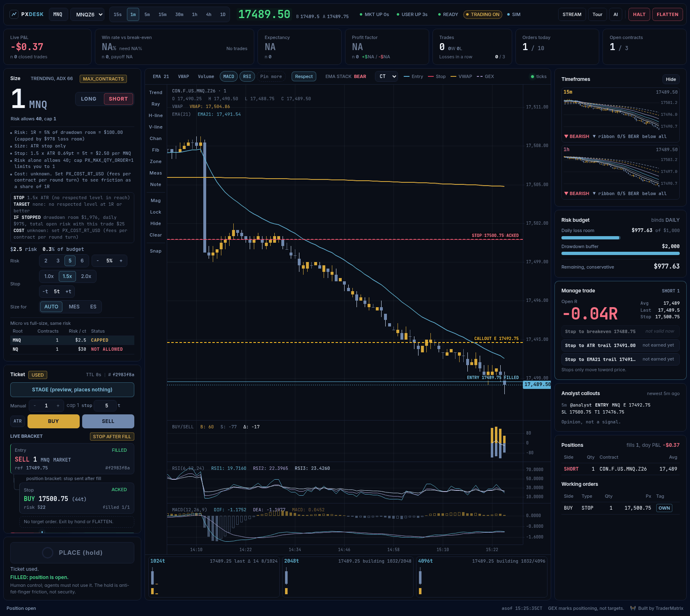Select the Trend drawing tool
This screenshot has height=616, width=690.
156,92
